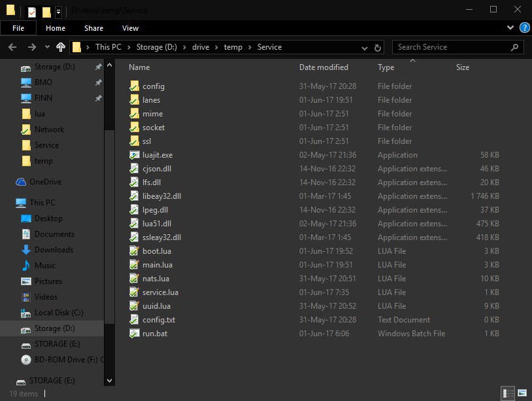
Task: Refresh the Service folder view
Action: (x=378, y=47)
